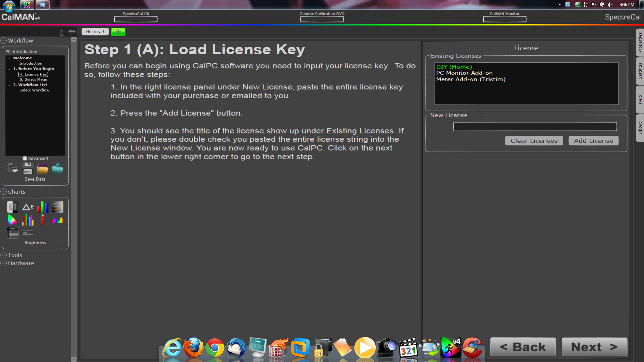Open the wallet with padlock dock icon
This screenshot has height=362, width=644.
[x=322, y=348]
